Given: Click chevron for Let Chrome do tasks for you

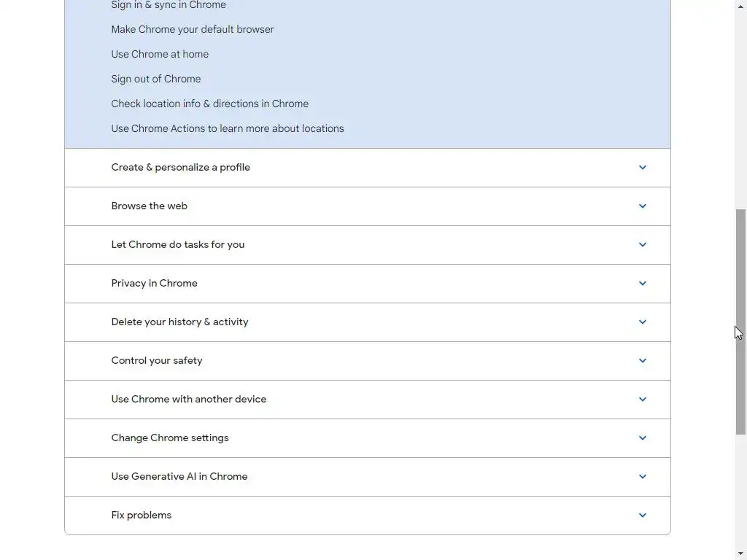Looking at the screenshot, I should (642, 245).
